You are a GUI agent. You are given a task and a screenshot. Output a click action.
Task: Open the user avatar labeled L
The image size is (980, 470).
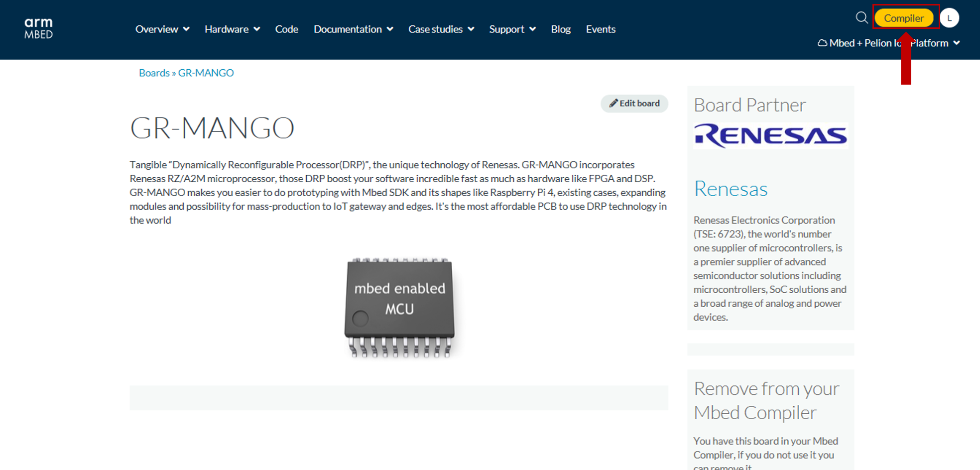949,18
